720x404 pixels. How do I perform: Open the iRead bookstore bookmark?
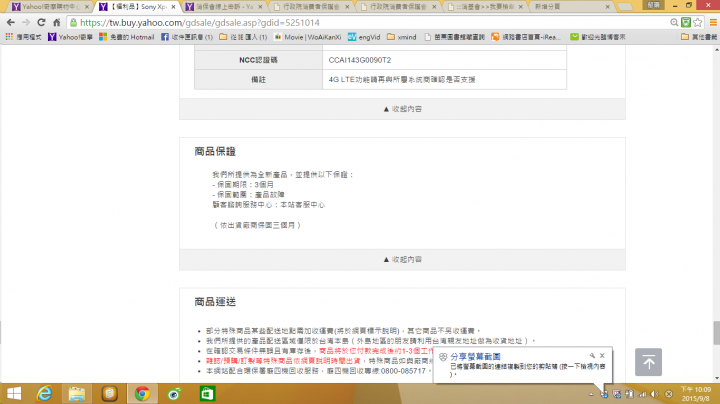526,37
